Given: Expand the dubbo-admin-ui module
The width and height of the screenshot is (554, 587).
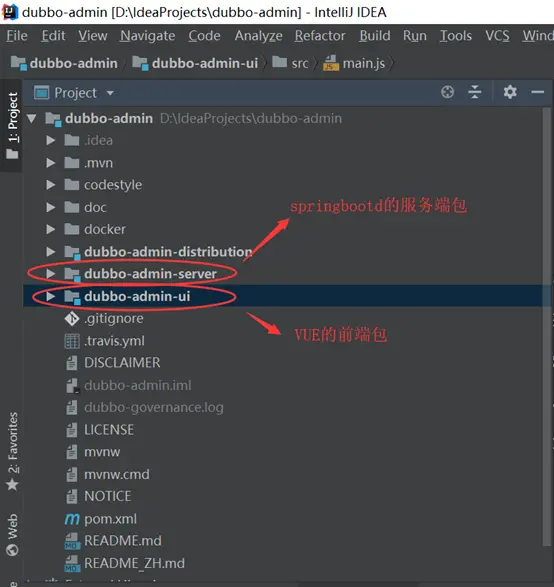Looking at the screenshot, I should 51,296.
